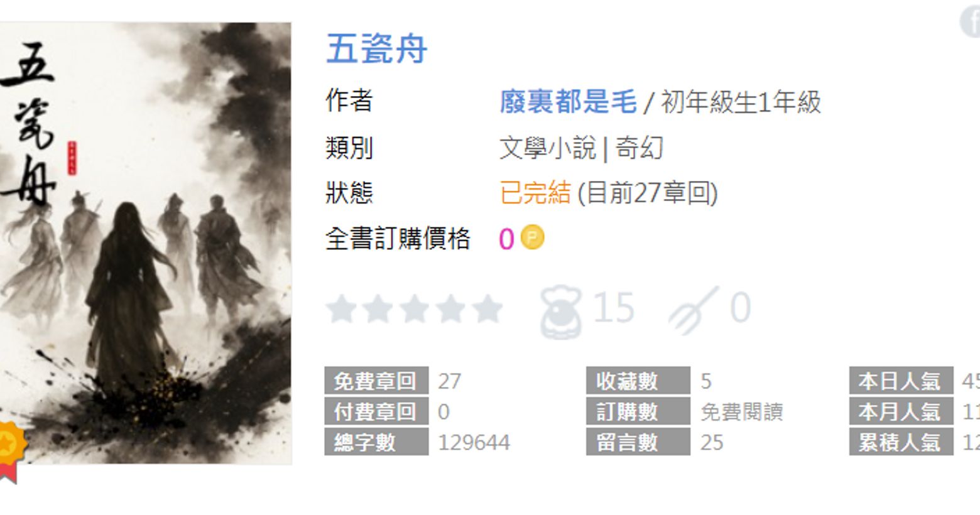Click the 收藏數 label
The width and height of the screenshot is (980, 515).
coord(638,381)
